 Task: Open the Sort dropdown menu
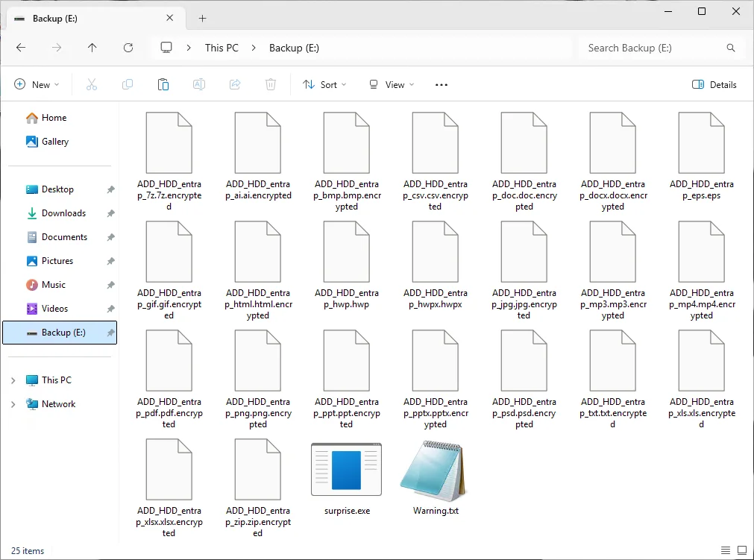point(324,85)
